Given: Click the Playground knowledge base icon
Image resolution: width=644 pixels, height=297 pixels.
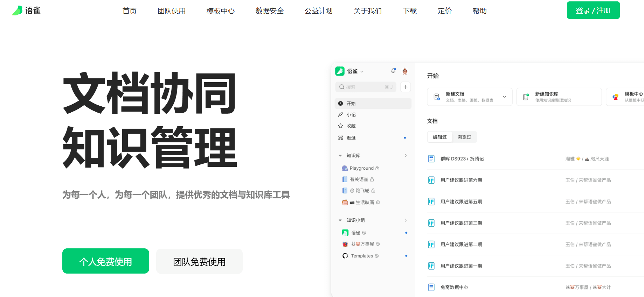Looking at the screenshot, I should click(x=345, y=168).
